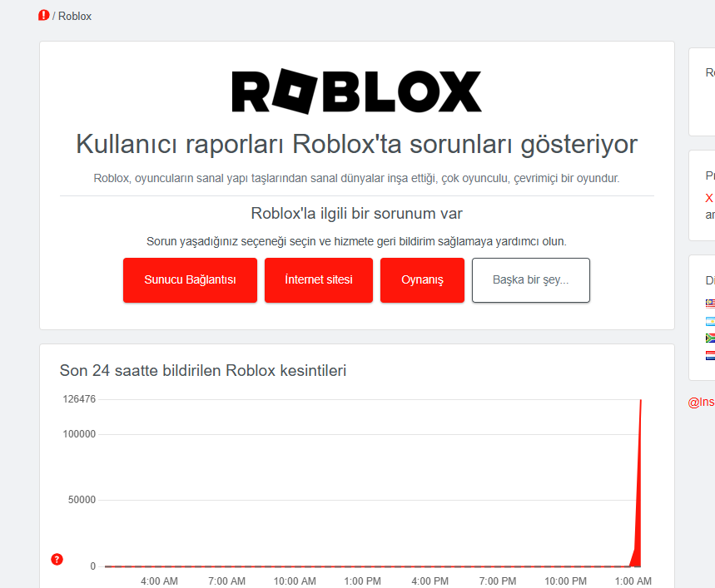715x588 pixels.
Task: Click the large Roblox logo
Action: 356,91
